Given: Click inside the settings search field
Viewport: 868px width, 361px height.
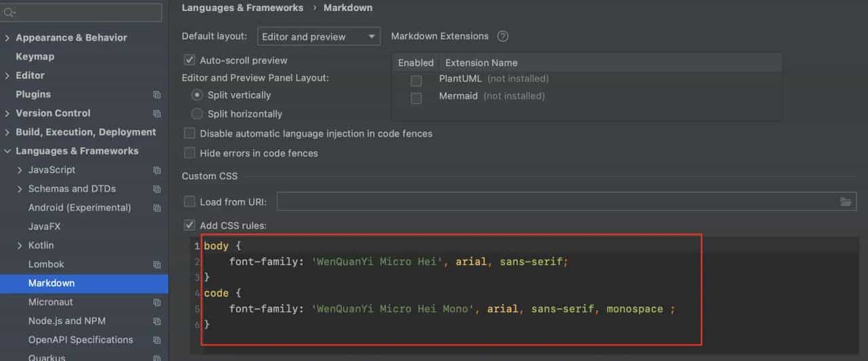Looking at the screenshot, I should [x=81, y=13].
